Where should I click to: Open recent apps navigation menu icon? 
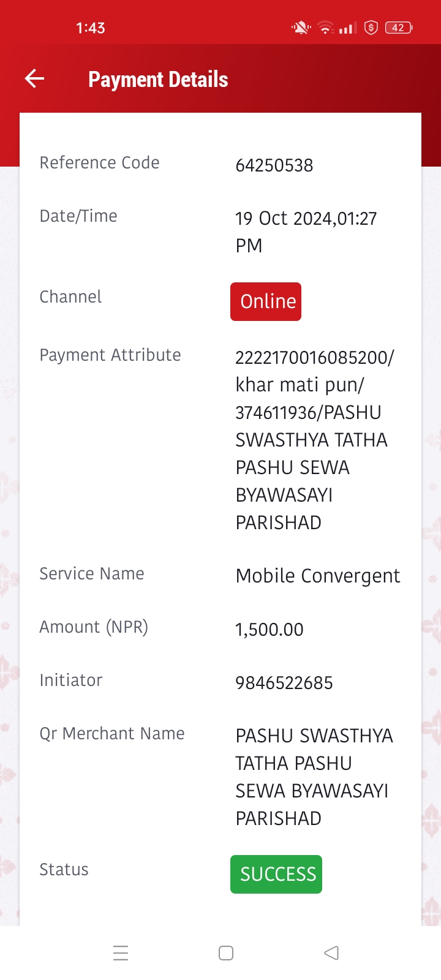pyautogui.click(x=121, y=953)
